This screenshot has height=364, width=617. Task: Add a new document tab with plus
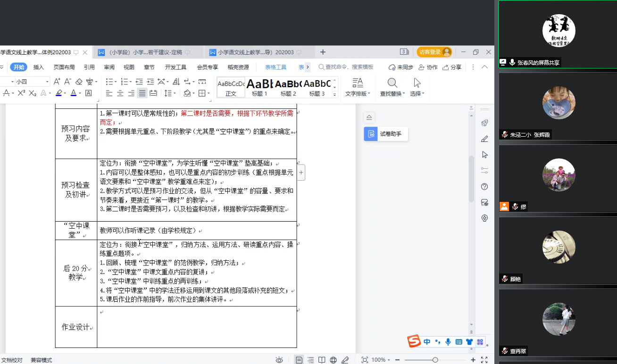coord(323,52)
